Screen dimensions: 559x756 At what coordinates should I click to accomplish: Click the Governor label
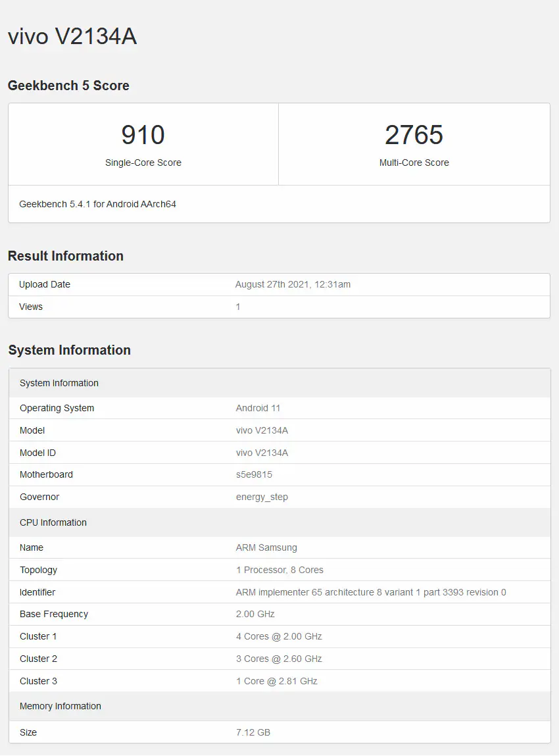(39, 497)
